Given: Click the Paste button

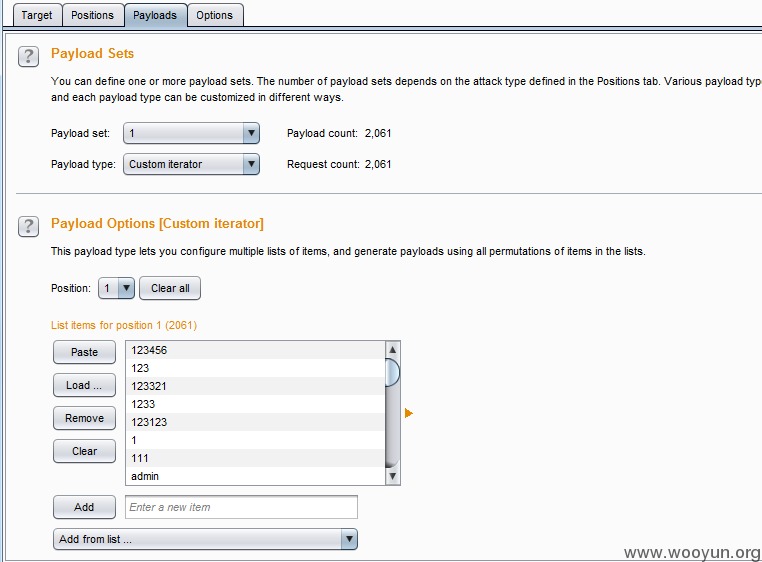Looking at the screenshot, I should (x=85, y=352).
